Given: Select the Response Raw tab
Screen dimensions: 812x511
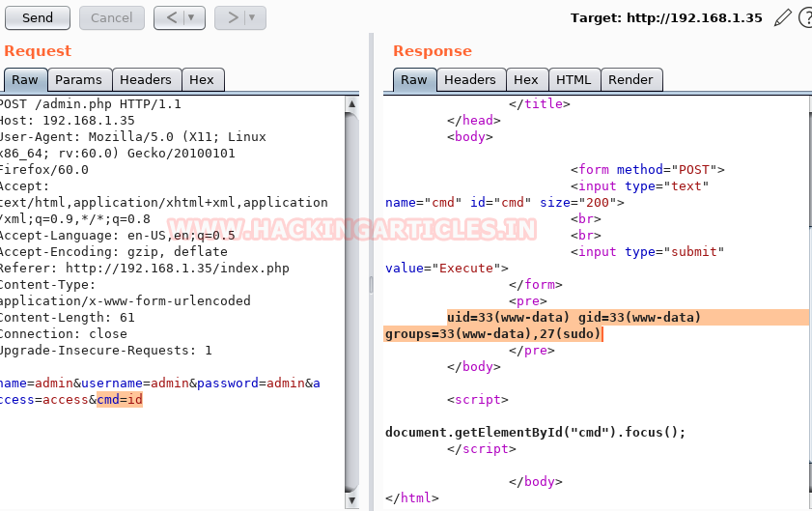Looking at the screenshot, I should pyautogui.click(x=414, y=80).
